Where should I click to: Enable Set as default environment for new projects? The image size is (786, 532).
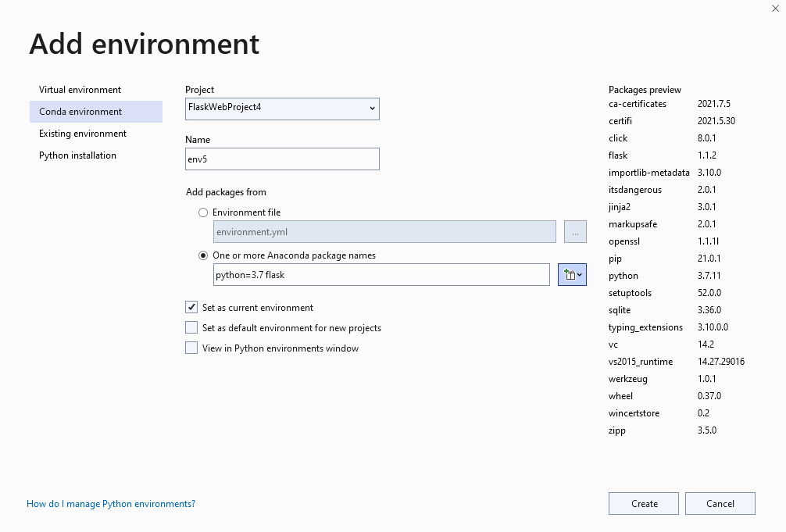(x=191, y=327)
